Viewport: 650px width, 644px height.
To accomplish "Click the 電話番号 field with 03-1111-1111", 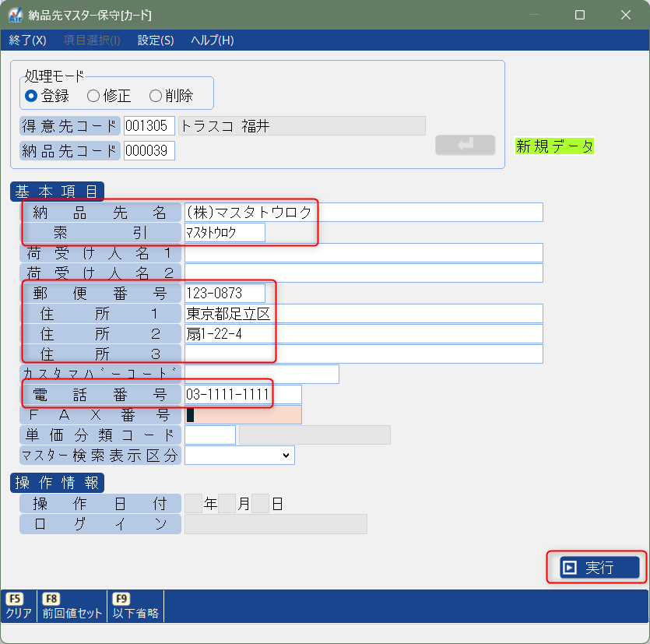I will [243, 394].
